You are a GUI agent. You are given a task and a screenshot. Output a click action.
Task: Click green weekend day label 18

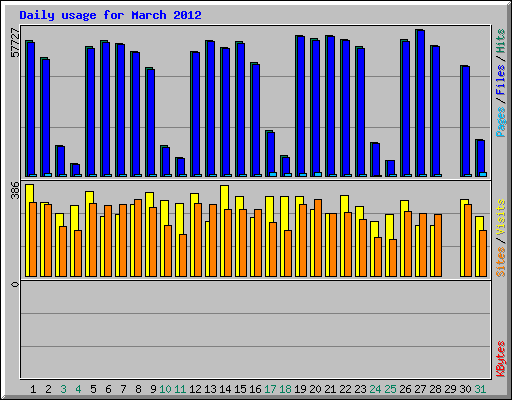tap(285, 389)
